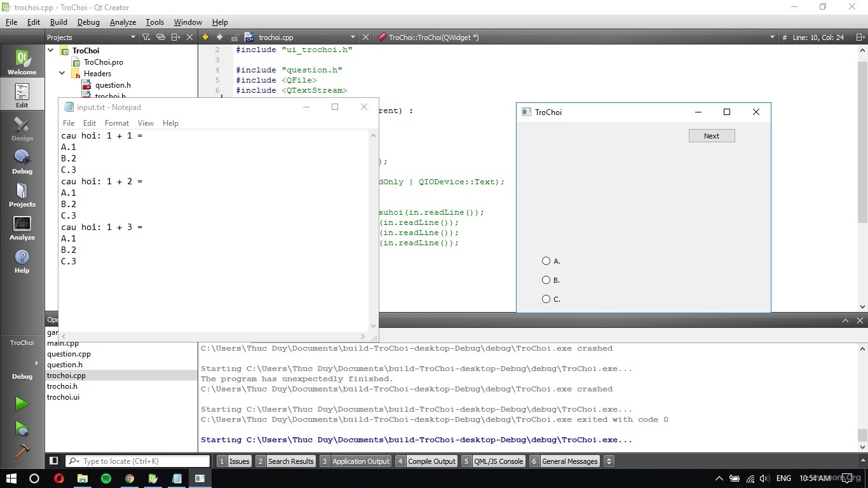Open Debug mode in left sidebar
This screenshot has width=868, height=488.
click(x=22, y=161)
